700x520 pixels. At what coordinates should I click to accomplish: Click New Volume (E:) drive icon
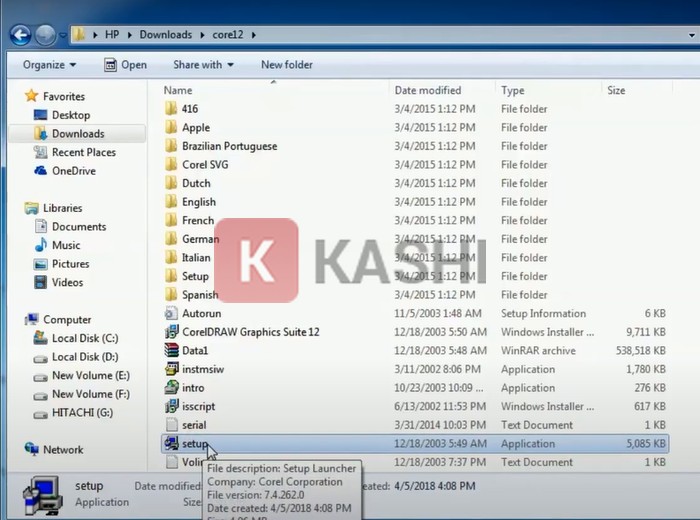(40, 377)
